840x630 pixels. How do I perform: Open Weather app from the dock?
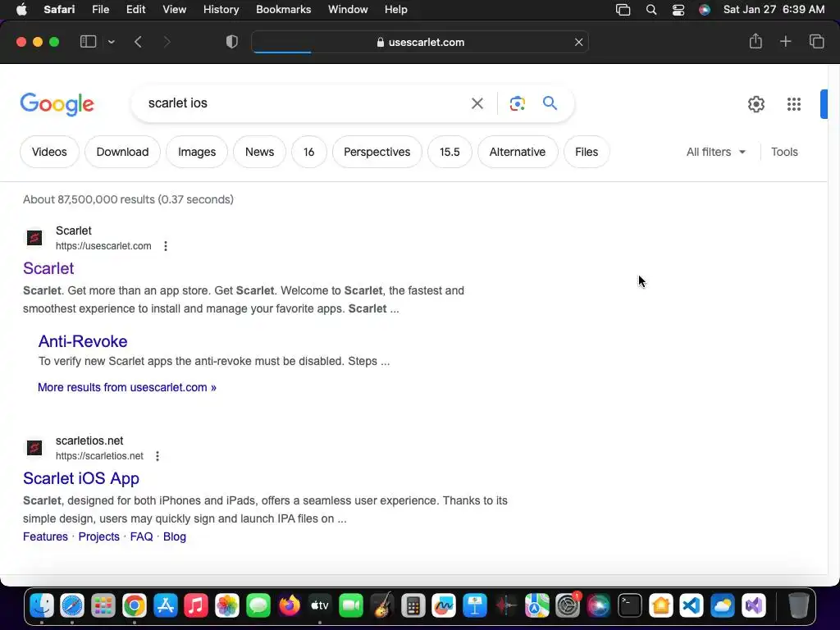722,606
